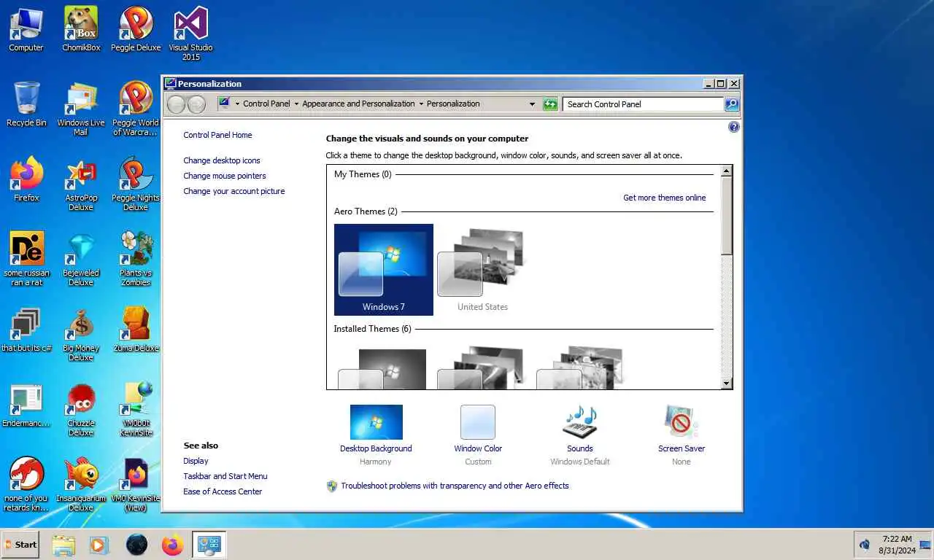Select the AstroPop Deluxe desktop icon
Viewport: 934px width, 560px height.
click(81, 184)
